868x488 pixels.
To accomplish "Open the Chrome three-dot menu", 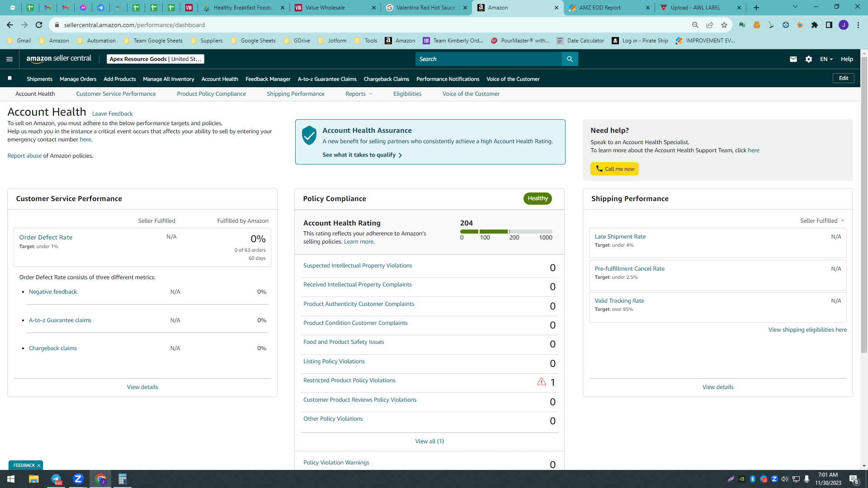I will 858,25.
